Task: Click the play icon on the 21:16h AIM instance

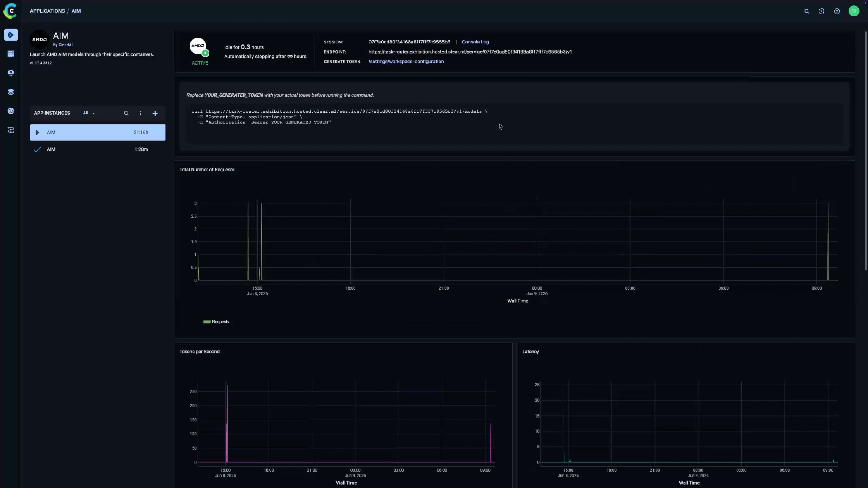Action: 37,132
